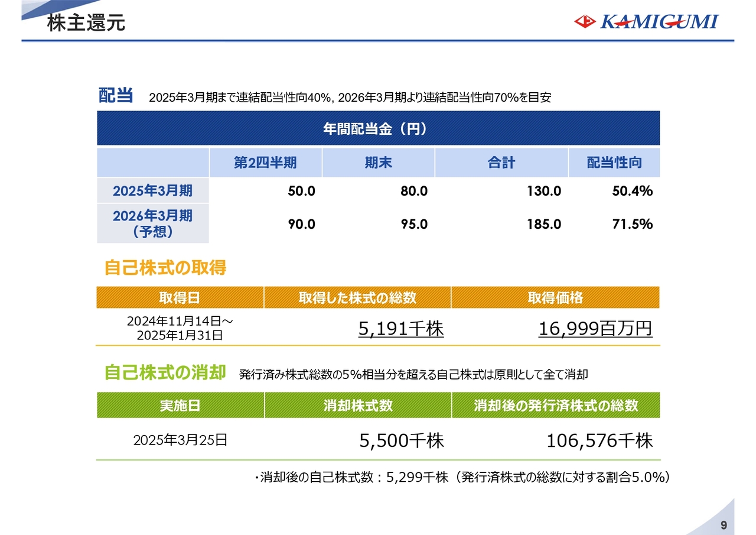Select the 第2四半期 column header

click(x=265, y=163)
